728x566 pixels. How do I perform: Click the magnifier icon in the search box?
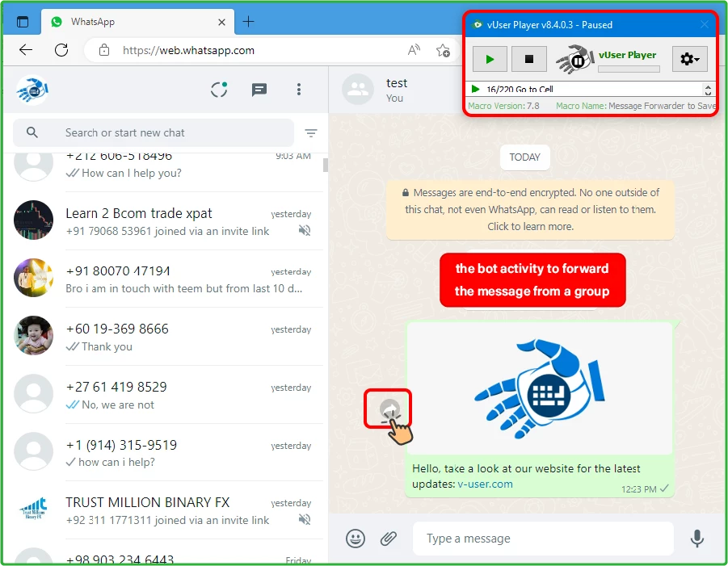click(x=32, y=132)
